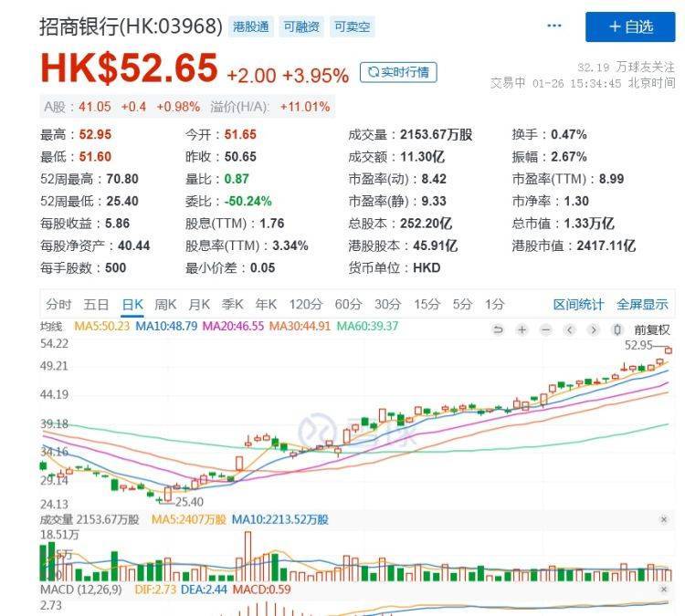685x616 pixels.
Task: Click the MA30:44.91 moving average label
Action: tap(300, 326)
